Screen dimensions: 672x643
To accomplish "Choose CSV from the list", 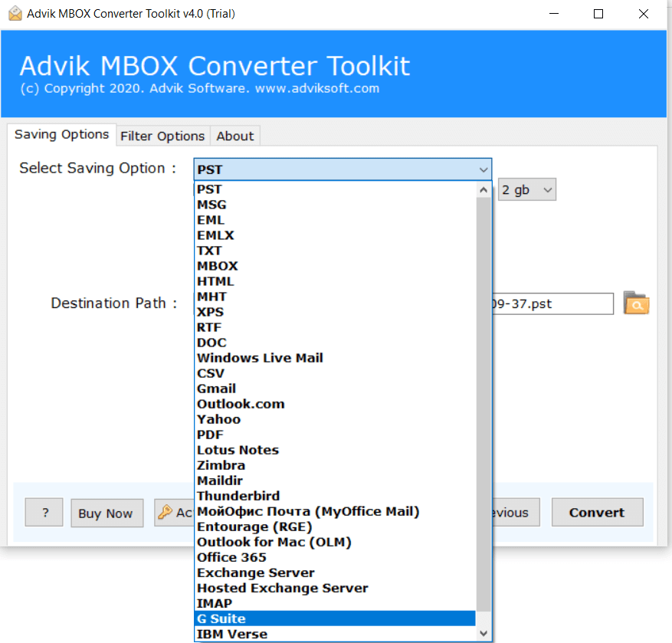I will 335,374.
